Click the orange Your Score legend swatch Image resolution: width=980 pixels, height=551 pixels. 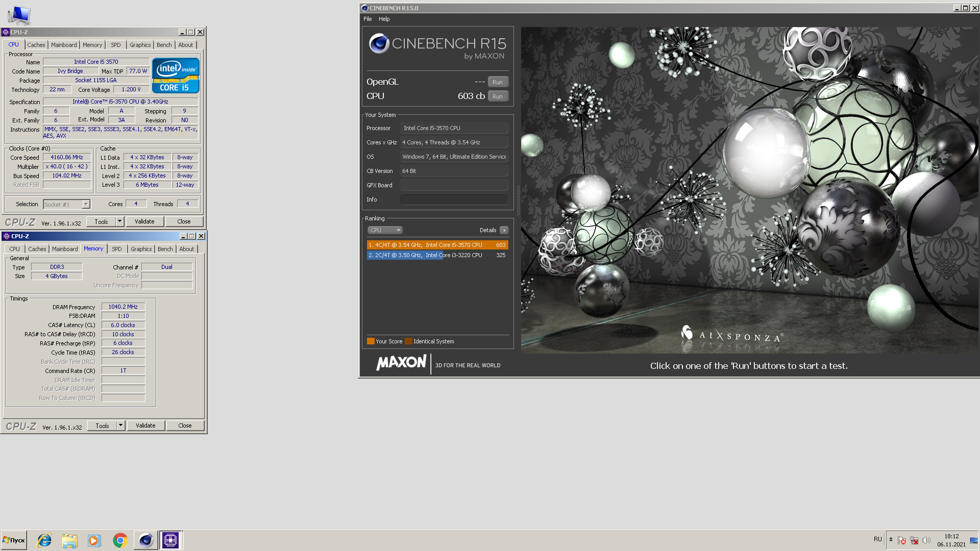click(371, 341)
